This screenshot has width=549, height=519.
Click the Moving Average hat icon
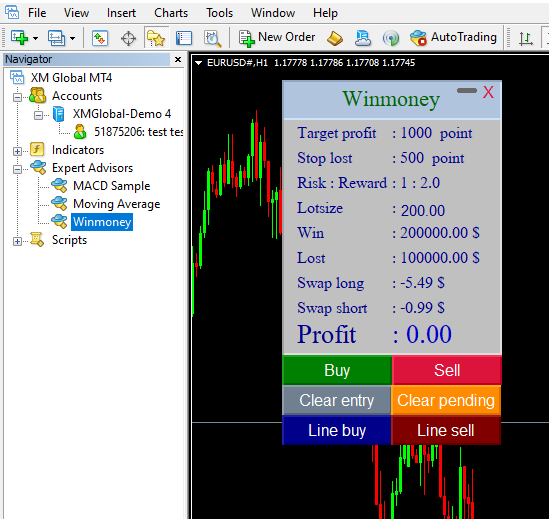[59, 203]
